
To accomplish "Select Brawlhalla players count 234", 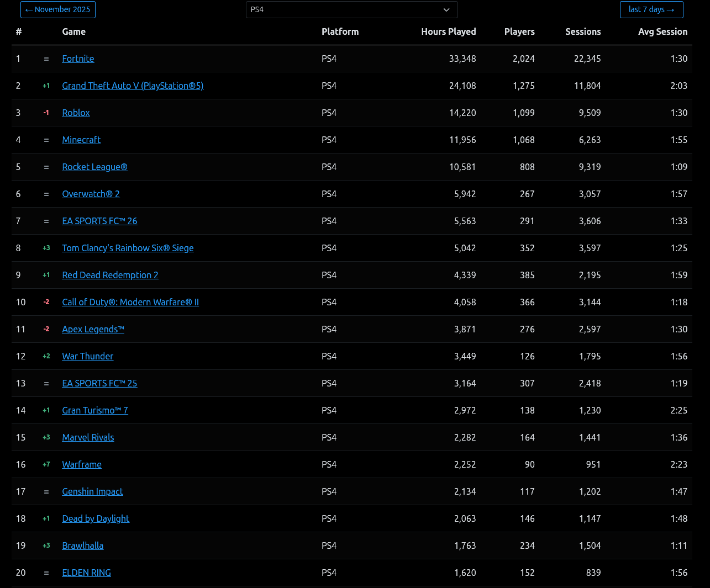I will point(527,545).
